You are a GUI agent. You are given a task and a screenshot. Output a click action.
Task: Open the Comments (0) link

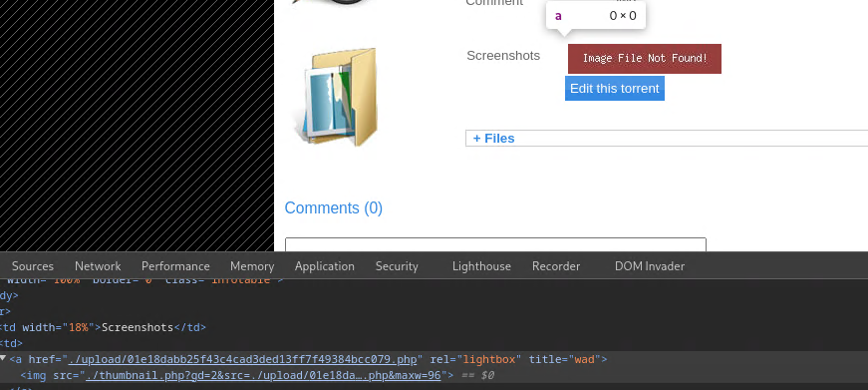(333, 207)
